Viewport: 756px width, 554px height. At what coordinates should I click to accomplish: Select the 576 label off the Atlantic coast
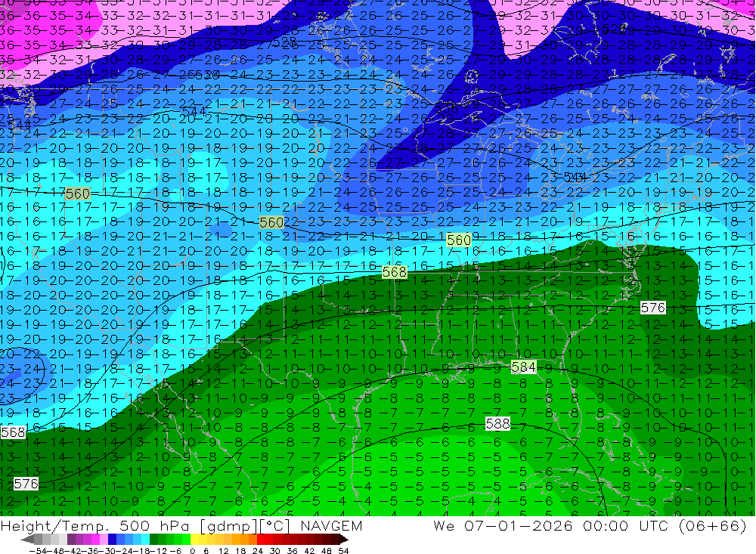click(x=653, y=308)
